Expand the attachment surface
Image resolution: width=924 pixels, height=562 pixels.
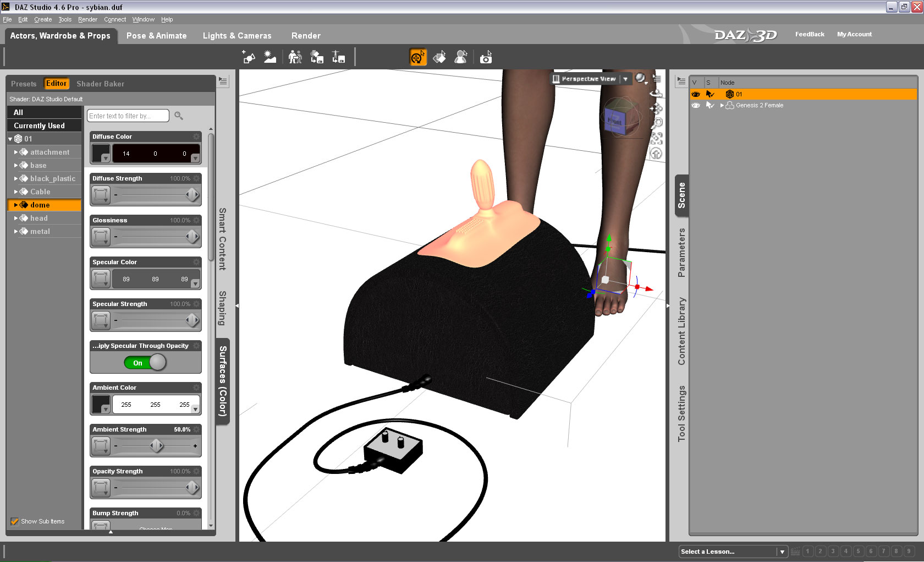point(16,152)
